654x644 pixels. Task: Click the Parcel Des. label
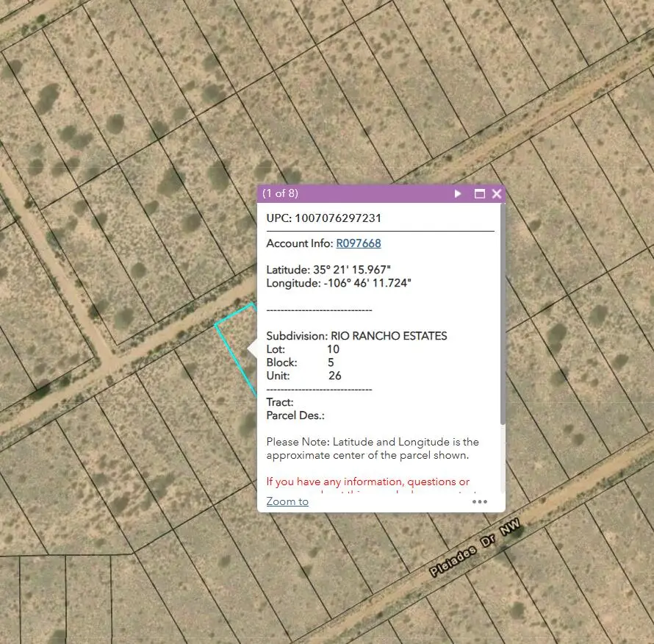(x=295, y=415)
